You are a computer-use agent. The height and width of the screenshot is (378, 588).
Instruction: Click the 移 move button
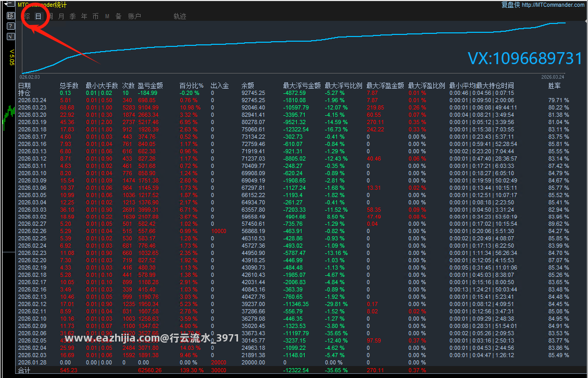click(x=10, y=16)
